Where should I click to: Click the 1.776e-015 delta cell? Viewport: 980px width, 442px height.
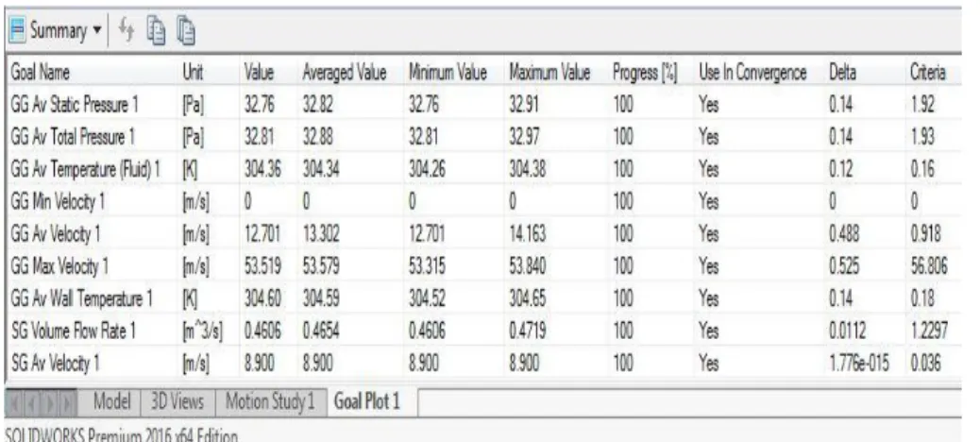(x=860, y=365)
